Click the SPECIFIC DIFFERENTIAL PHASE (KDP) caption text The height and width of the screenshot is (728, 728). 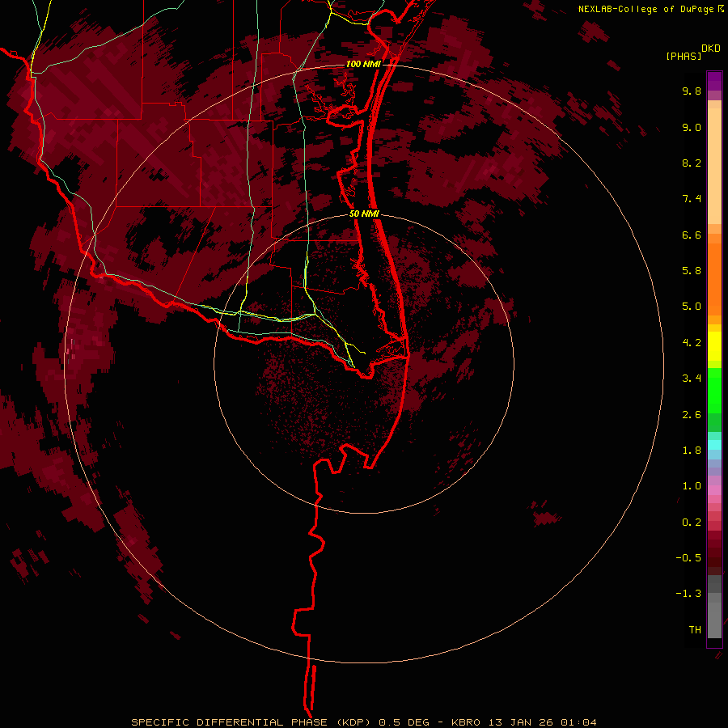pyautogui.click(x=250, y=722)
